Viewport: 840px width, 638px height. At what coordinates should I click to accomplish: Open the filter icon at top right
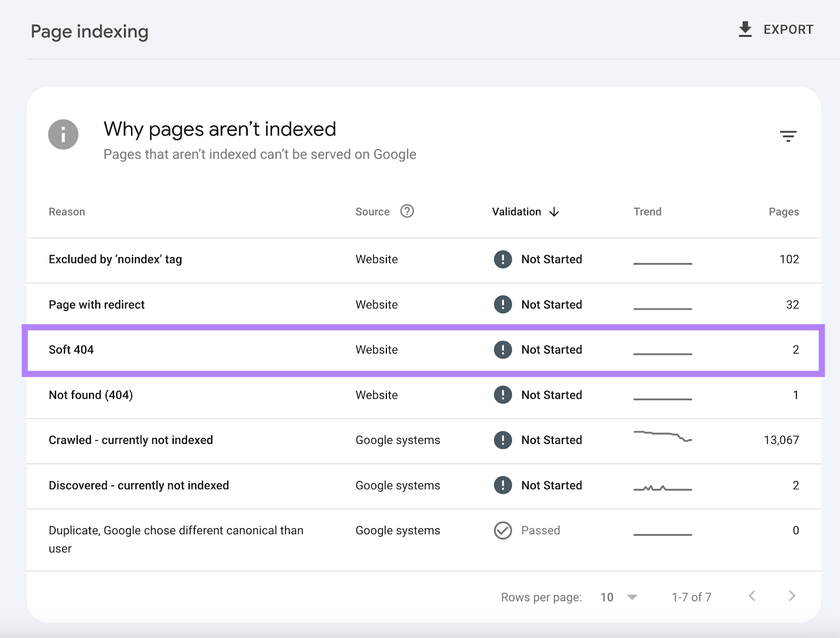789,135
